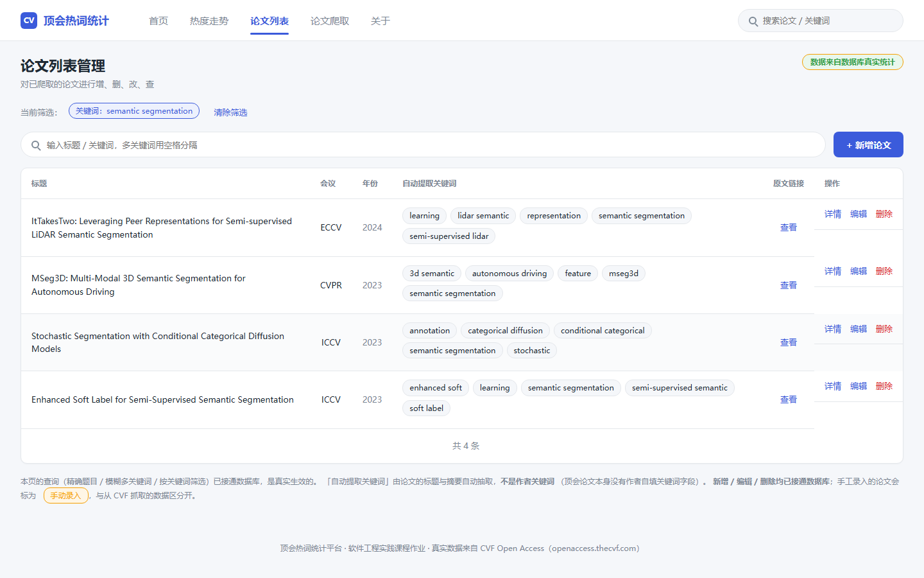Click 编辑 for Stochastic Segmentation paper
Screen dimensions: 924x578
coord(859,329)
